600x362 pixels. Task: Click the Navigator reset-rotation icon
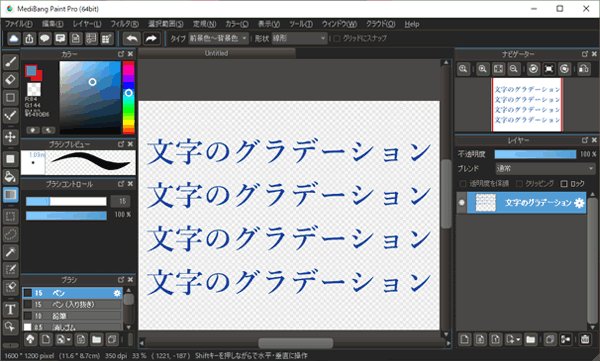point(549,69)
